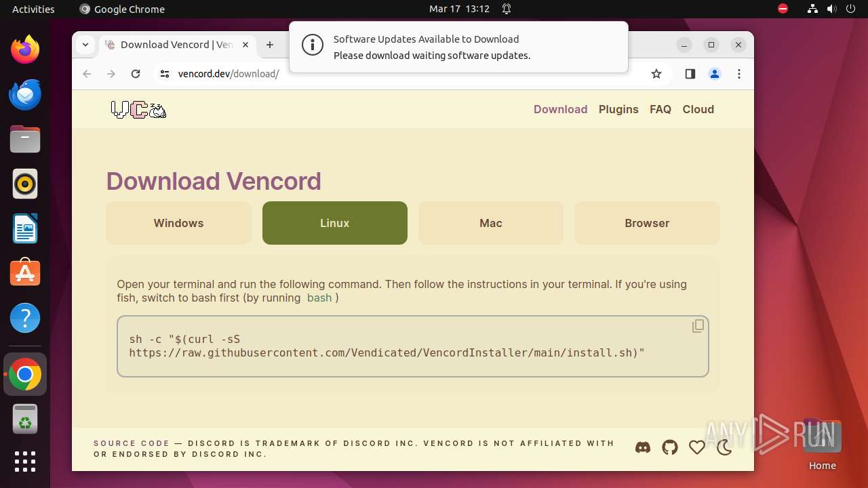Open Google Chrome app menu in top bar
868x488 pixels.
122,9
